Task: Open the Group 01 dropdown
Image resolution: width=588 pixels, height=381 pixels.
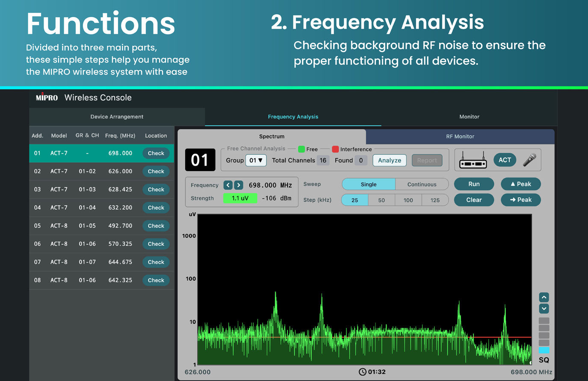Action: [x=256, y=161]
